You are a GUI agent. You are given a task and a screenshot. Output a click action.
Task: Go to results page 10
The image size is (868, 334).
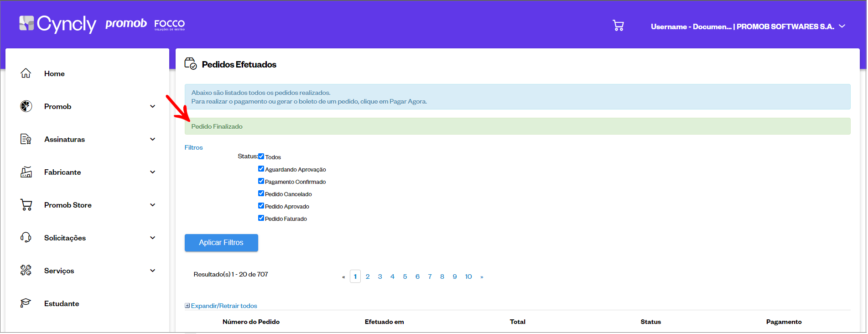468,277
